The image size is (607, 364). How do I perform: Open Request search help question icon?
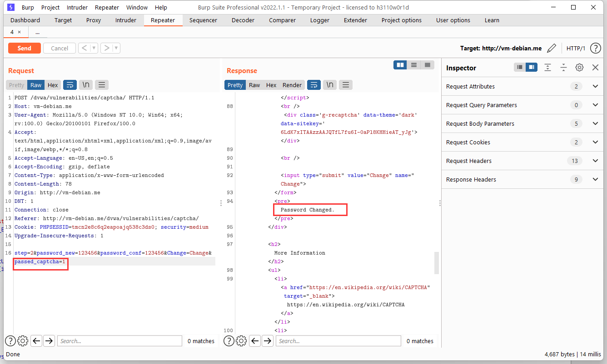point(10,341)
